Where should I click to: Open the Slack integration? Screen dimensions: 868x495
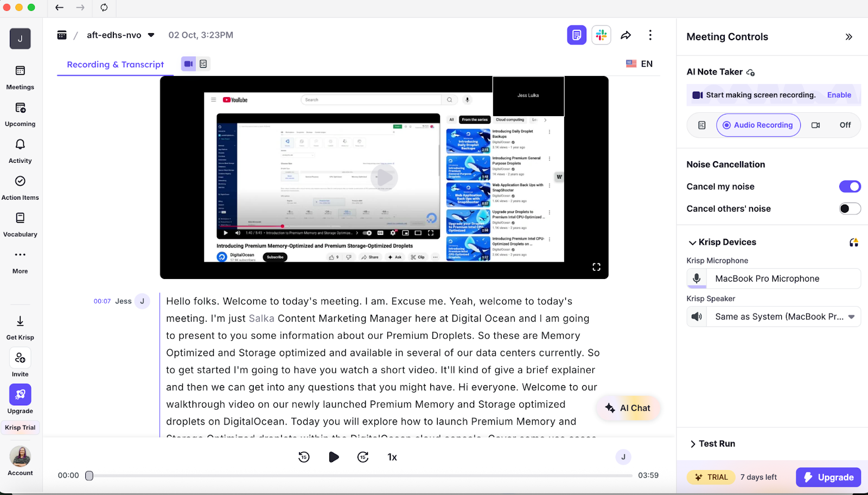[x=601, y=34]
